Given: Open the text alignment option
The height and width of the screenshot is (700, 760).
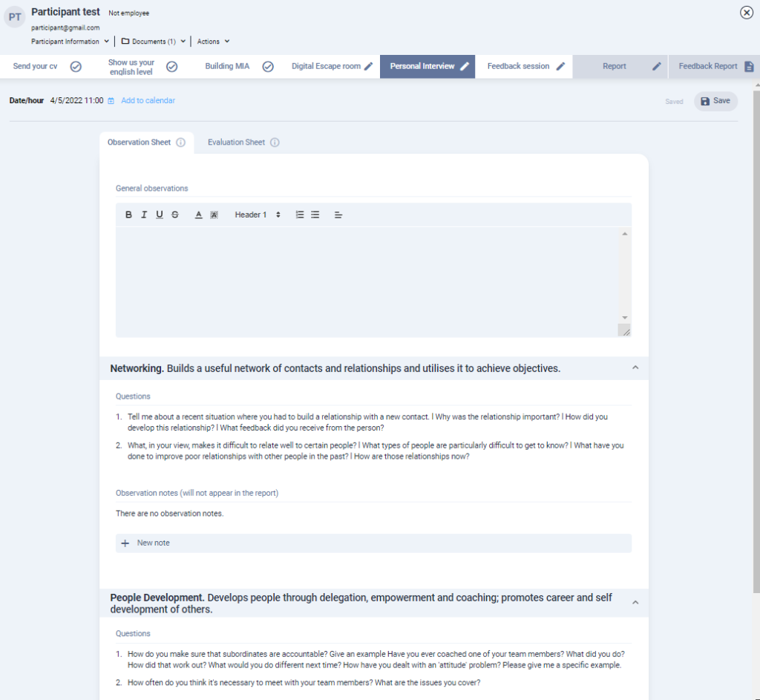Looking at the screenshot, I should tap(338, 215).
